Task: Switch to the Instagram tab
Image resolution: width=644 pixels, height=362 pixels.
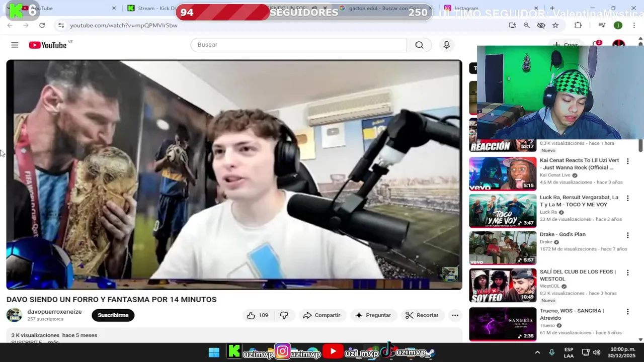Action: 488,8
